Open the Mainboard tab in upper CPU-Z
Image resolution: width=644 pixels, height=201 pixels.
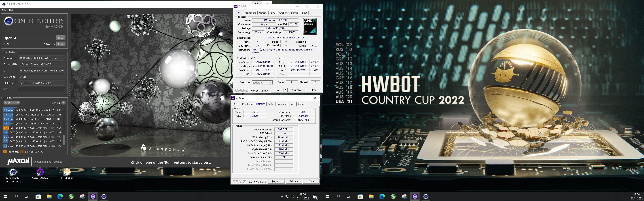click(250, 13)
